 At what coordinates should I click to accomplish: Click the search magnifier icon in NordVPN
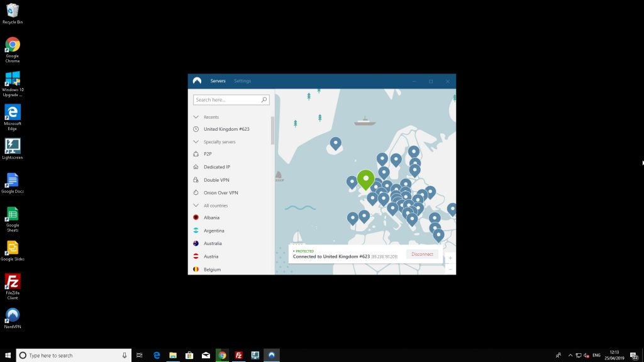pyautogui.click(x=264, y=99)
